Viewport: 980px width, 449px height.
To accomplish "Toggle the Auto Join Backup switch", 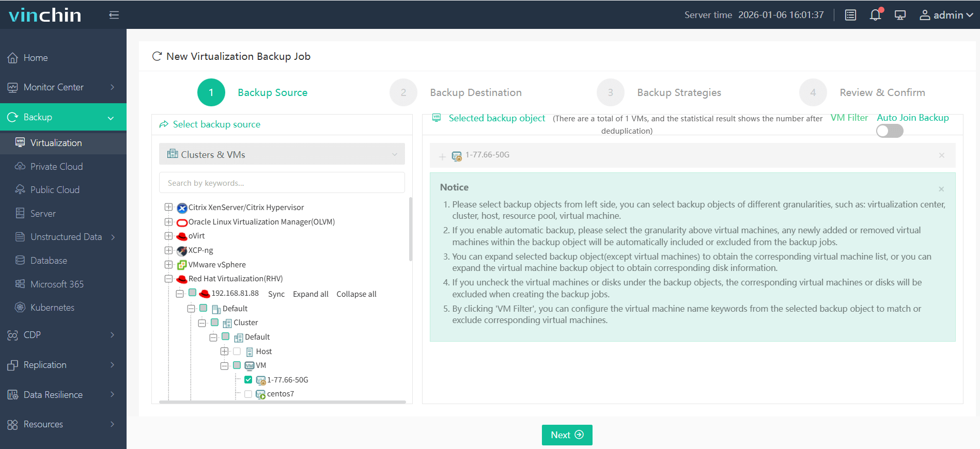I will pos(889,131).
